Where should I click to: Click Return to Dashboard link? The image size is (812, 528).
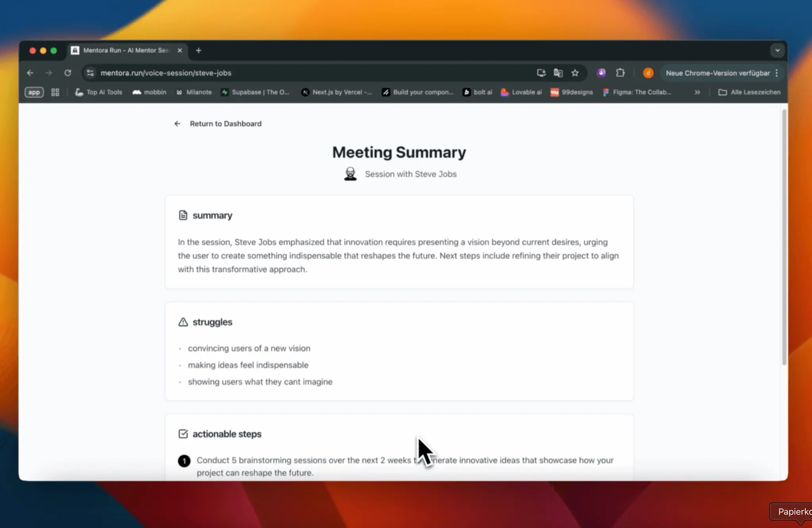pyautogui.click(x=226, y=124)
